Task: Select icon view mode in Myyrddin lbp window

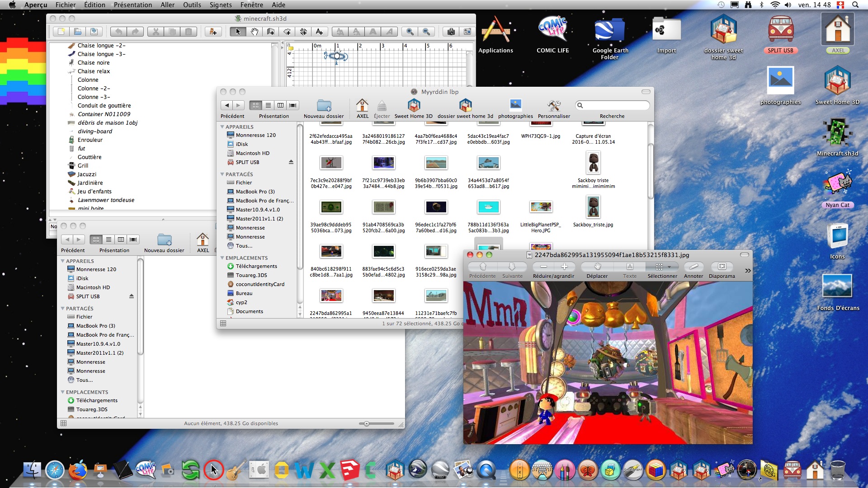Action: pyautogui.click(x=255, y=105)
